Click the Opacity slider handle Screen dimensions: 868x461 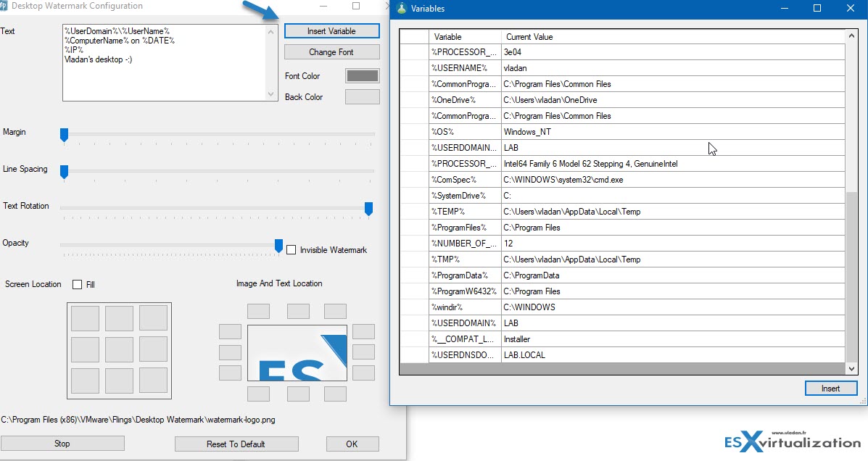pos(278,246)
